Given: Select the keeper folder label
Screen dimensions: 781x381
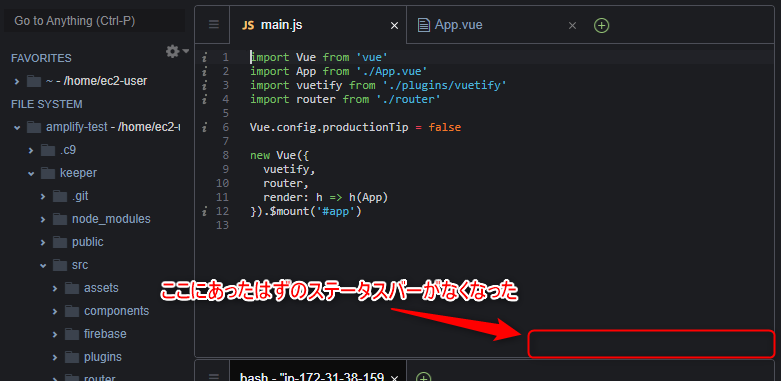Looking at the screenshot, I should (x=78, y=173).
